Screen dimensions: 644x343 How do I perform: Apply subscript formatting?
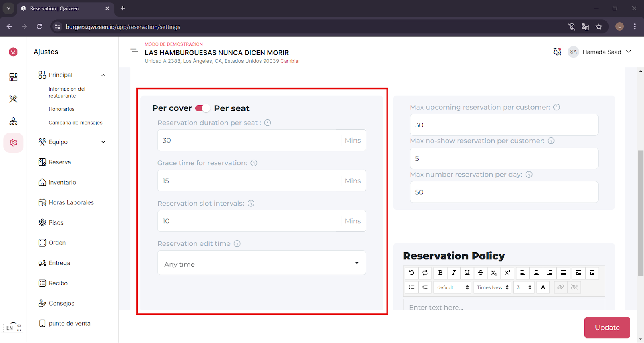[494, 273]
